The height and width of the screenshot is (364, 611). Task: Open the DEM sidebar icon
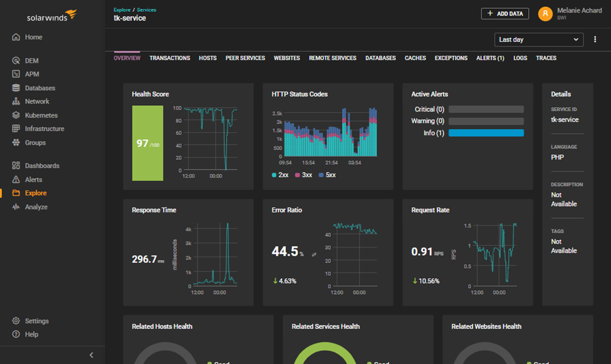tap(16, 60)
